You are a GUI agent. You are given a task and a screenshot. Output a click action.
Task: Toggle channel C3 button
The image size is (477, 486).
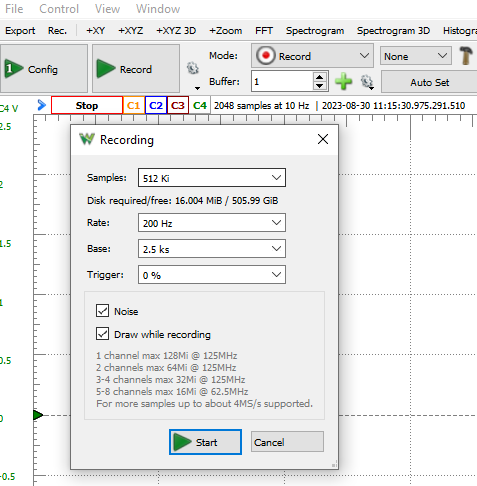click(x=178, y=105)
